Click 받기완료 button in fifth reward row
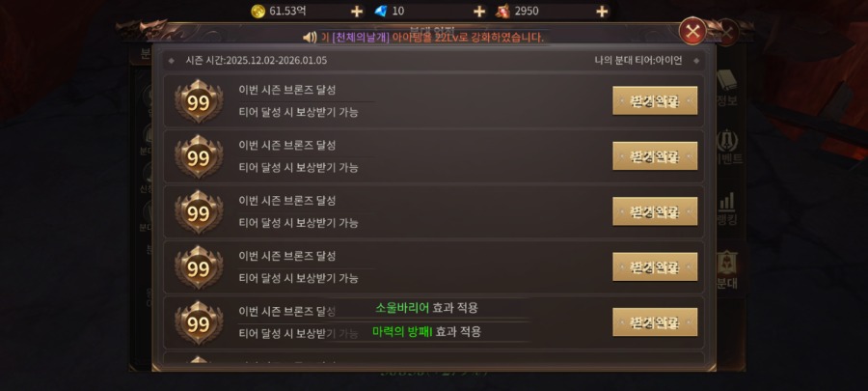 click(655, 322)
